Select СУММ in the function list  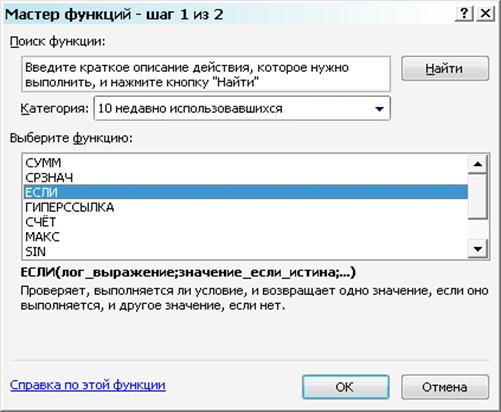[246, 163]
